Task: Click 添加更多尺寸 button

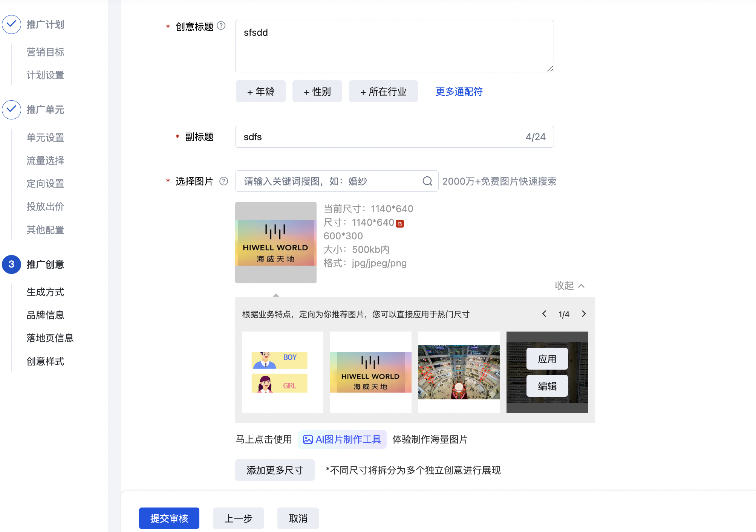Action: coord(275,470)
